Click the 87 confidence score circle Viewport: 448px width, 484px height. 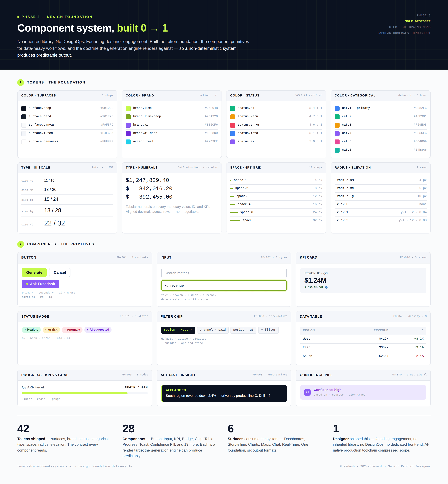click(x=307, y=392)
